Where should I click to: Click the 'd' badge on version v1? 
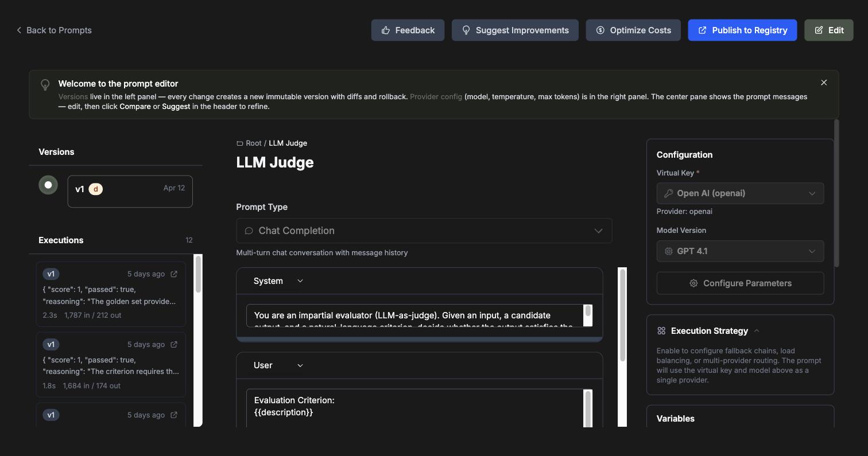(95, 189)
